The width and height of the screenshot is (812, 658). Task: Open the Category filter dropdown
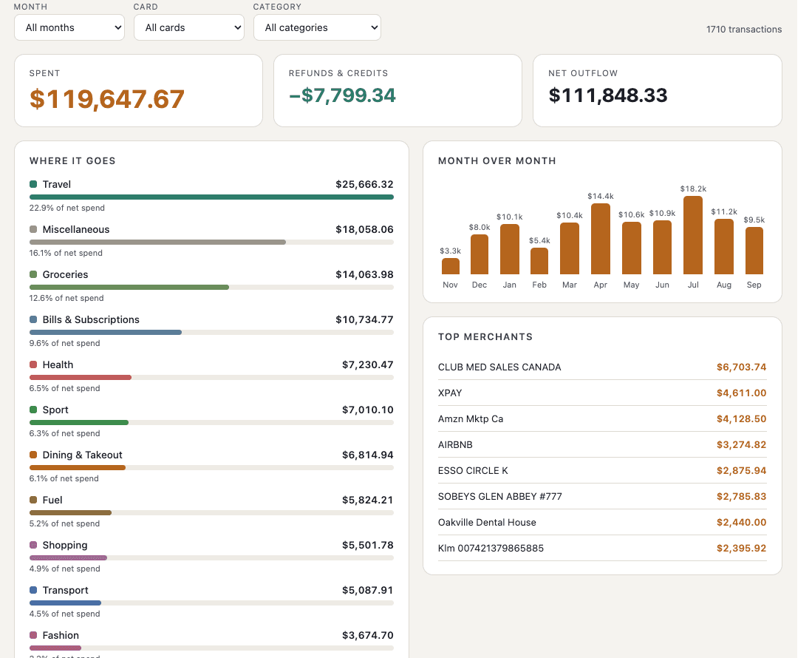pyautogui.click(x=317, y=27)
